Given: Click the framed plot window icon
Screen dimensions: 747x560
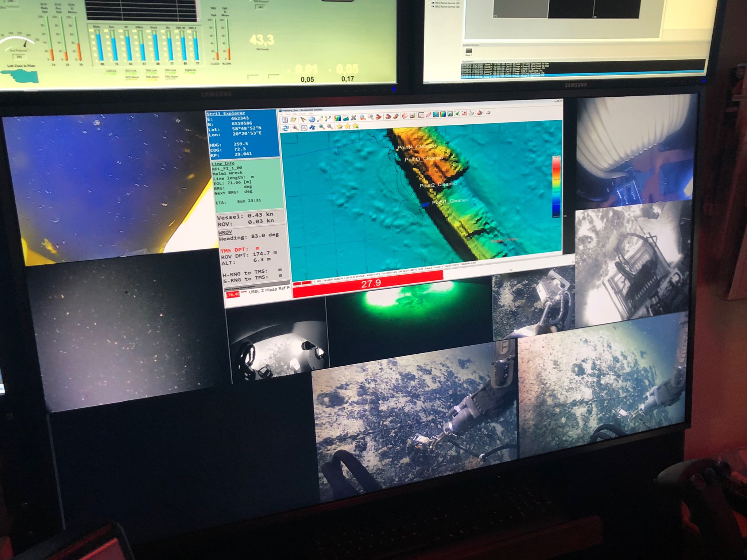Looking at the screenshot, I should 421,115.
